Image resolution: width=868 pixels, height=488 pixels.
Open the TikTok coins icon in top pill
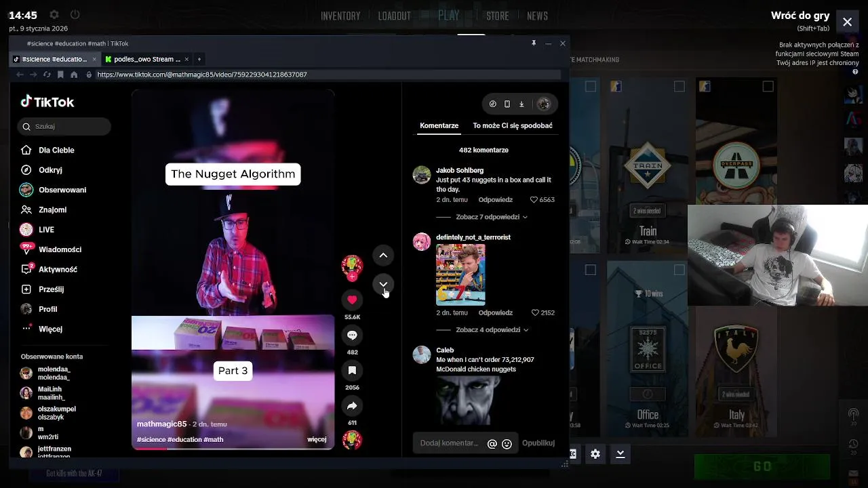point(493,104)
